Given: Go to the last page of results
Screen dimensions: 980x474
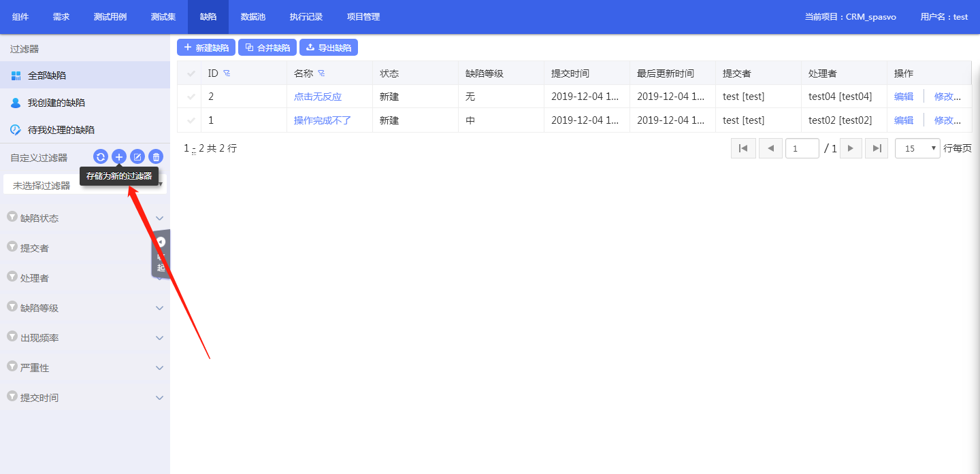Looking at the screenshot, I should tap(877, 148).
